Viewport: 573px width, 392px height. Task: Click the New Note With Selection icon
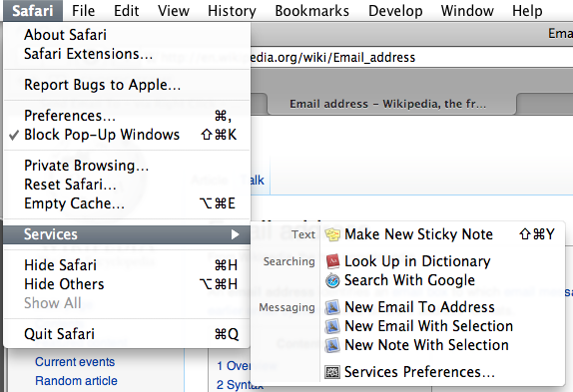[332, 345]
